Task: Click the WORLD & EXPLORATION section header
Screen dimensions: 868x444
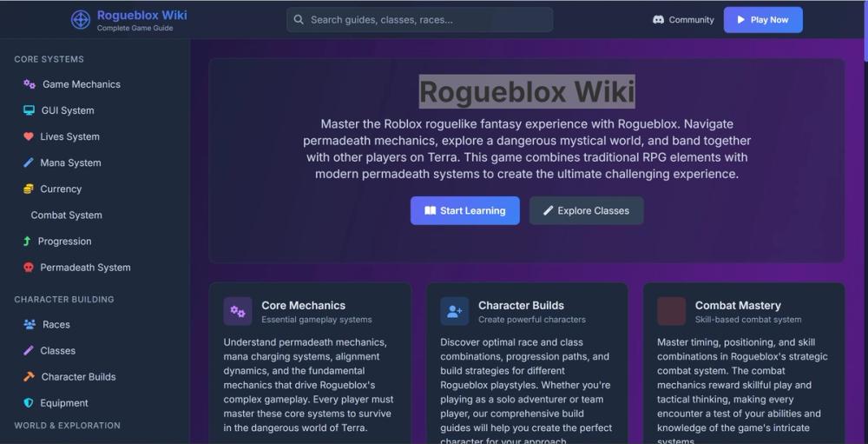Action: tap(67, 426)
